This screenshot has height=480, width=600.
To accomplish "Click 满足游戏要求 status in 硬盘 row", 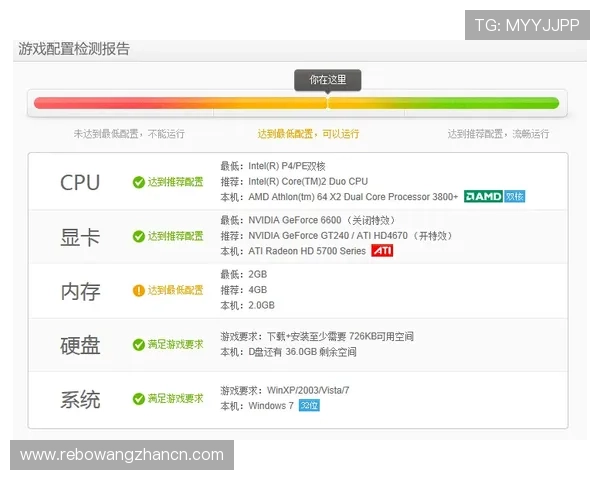I will 176,344.
